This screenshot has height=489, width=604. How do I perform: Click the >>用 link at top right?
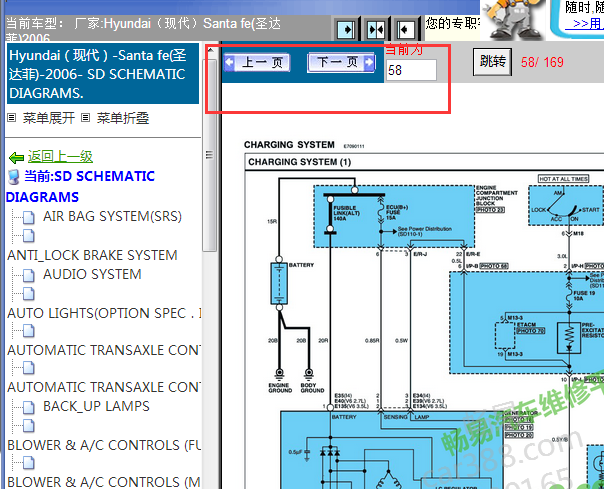(586, 24)
